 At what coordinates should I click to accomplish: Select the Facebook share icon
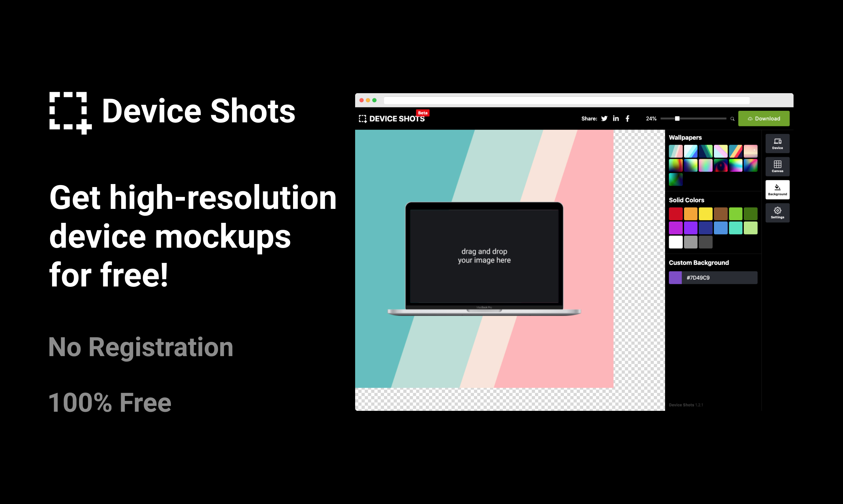[x=629, y=118]
